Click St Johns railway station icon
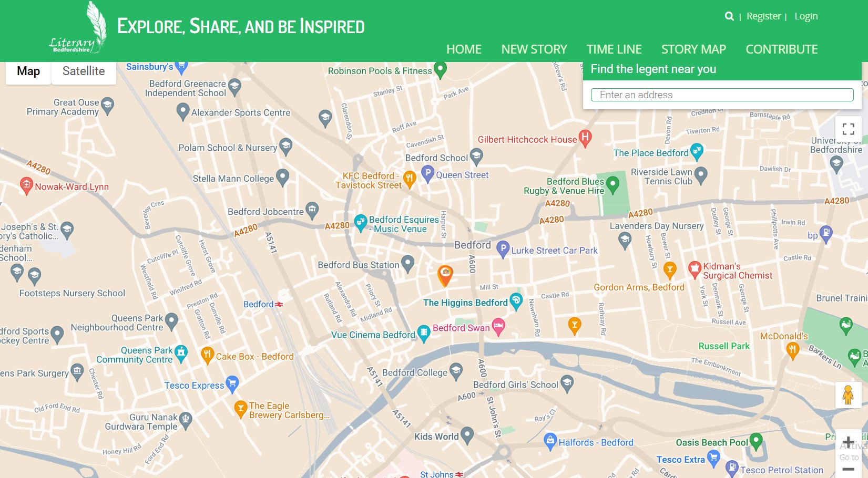The height and width of the screenshot is (478, 868). [459, 474]
